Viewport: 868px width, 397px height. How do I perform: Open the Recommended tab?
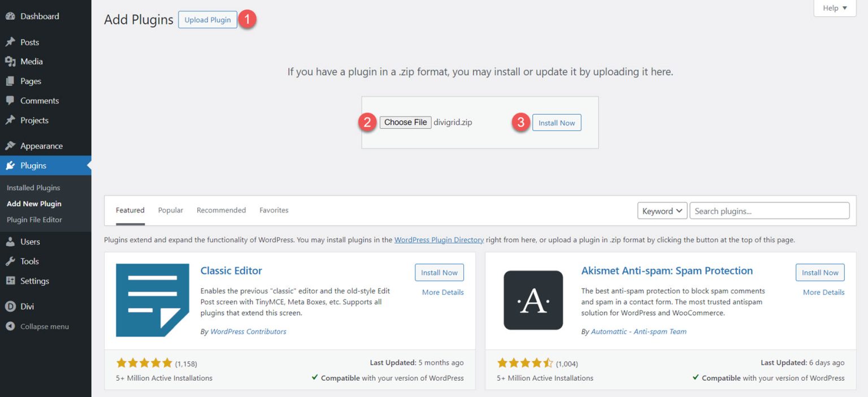click(221, 210)
